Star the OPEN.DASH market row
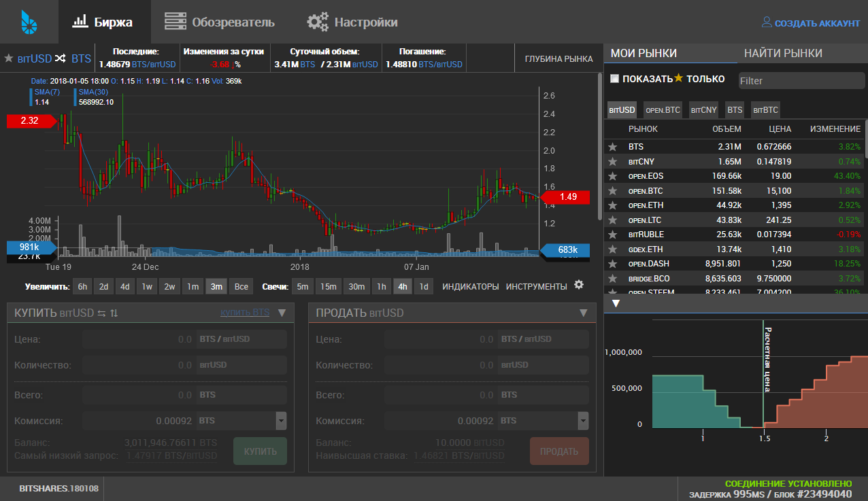The width and height of the screenshot is (868, 501). click(x=613, y=264)
